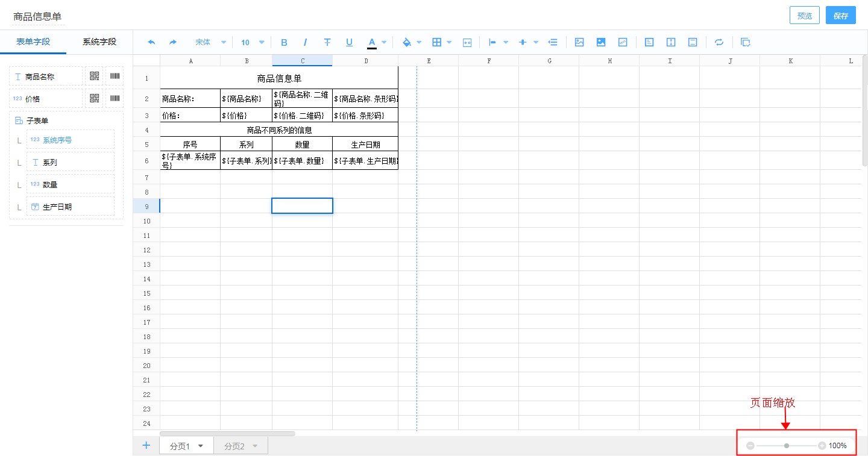This screenshot has width=868, height=456.
Task: Click the page zoom slider handle
Action: pos(786,446)
